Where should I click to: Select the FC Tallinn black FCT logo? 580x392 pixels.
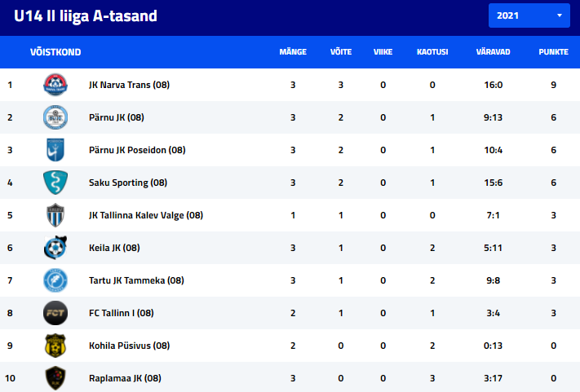click(x=55, y=313)
